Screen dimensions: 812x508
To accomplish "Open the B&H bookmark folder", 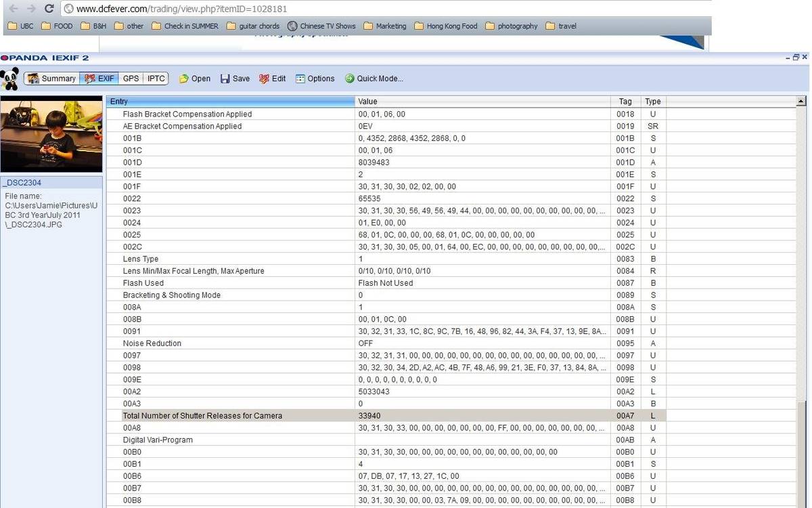I will tap(93, 26).
